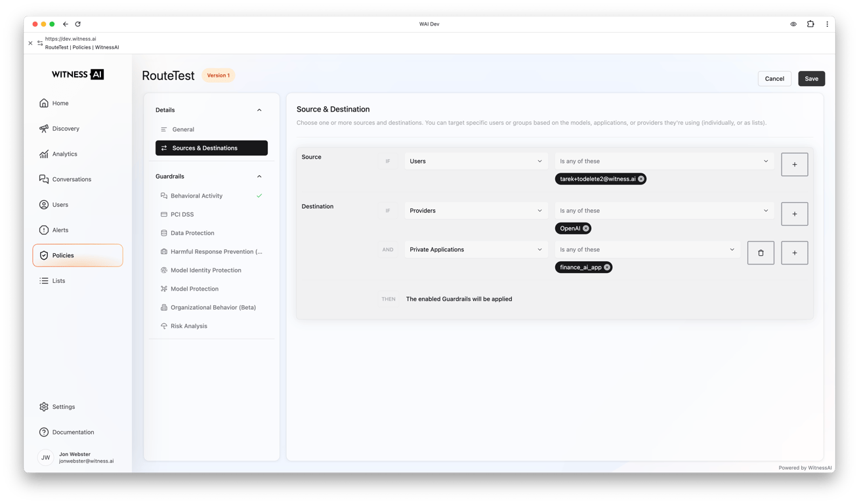This screenshot has height=504, width=859.
Task: Click the Cancel button
Action: 774,79
